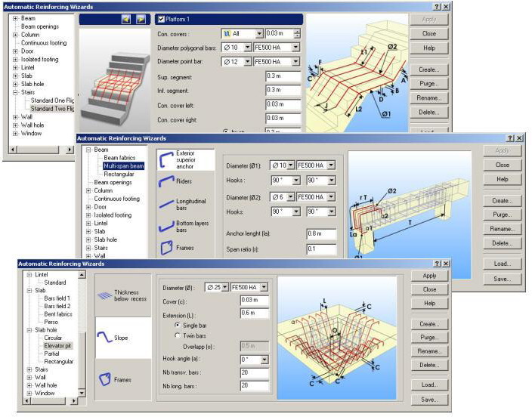Select Bars field 1 tree item

tap(57, 298)
